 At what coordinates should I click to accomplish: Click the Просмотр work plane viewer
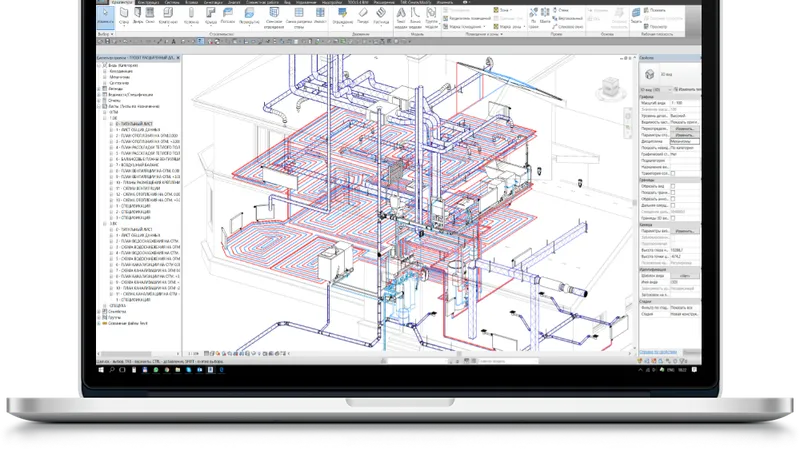pos(656,27)
